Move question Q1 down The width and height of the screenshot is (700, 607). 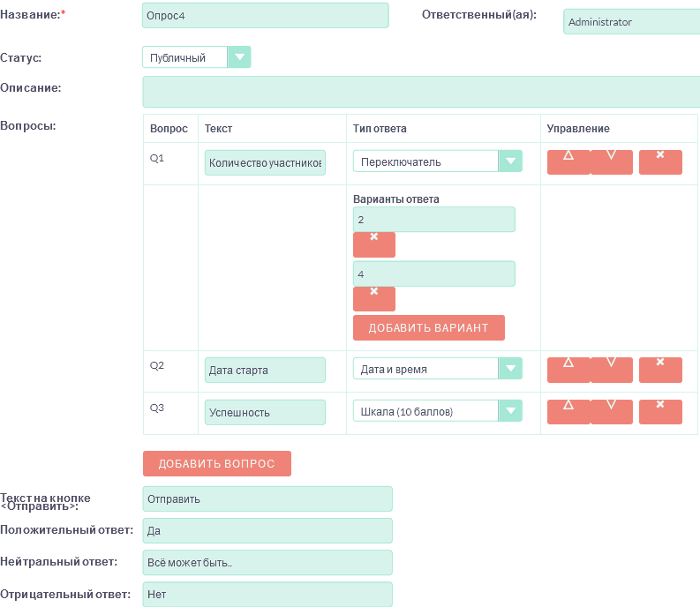point(612,162)
